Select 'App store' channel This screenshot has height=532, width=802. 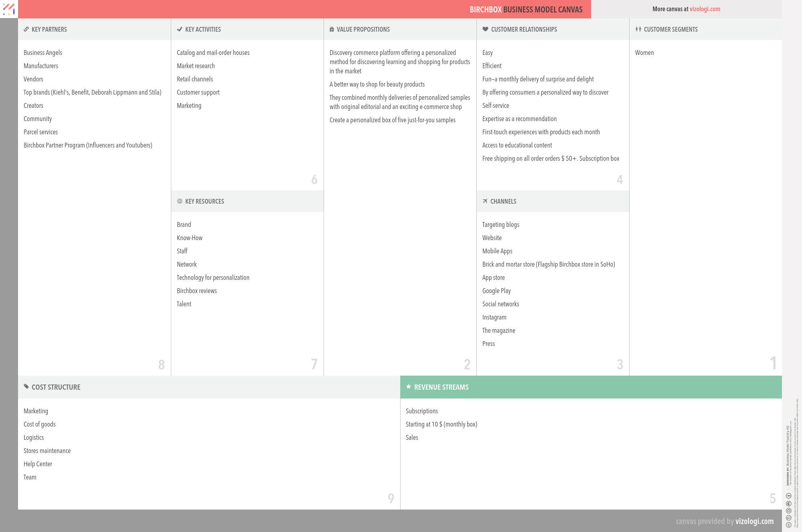click(494, 277)
